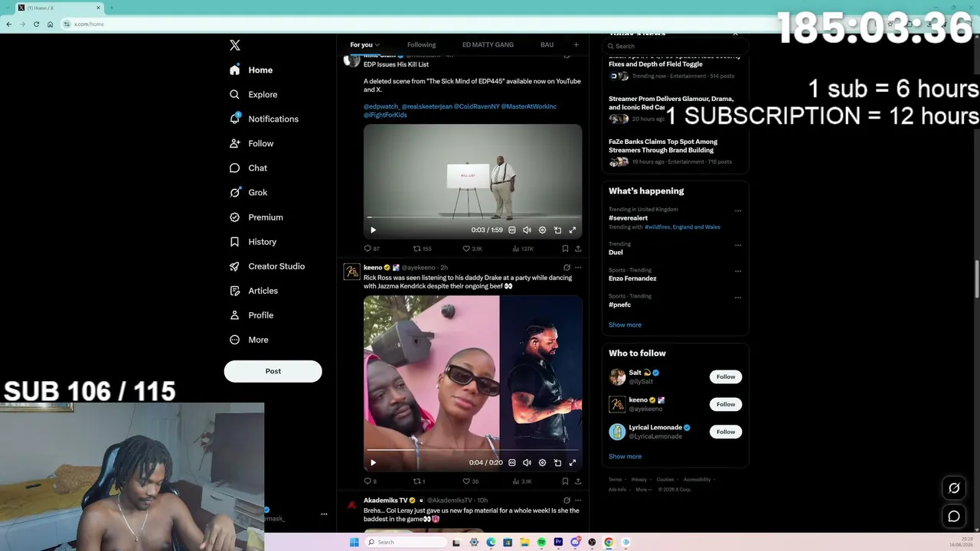Viewport: 980px width, 551px height.
Task: Open Explore in the left sidebar
Action: [253, 94]
